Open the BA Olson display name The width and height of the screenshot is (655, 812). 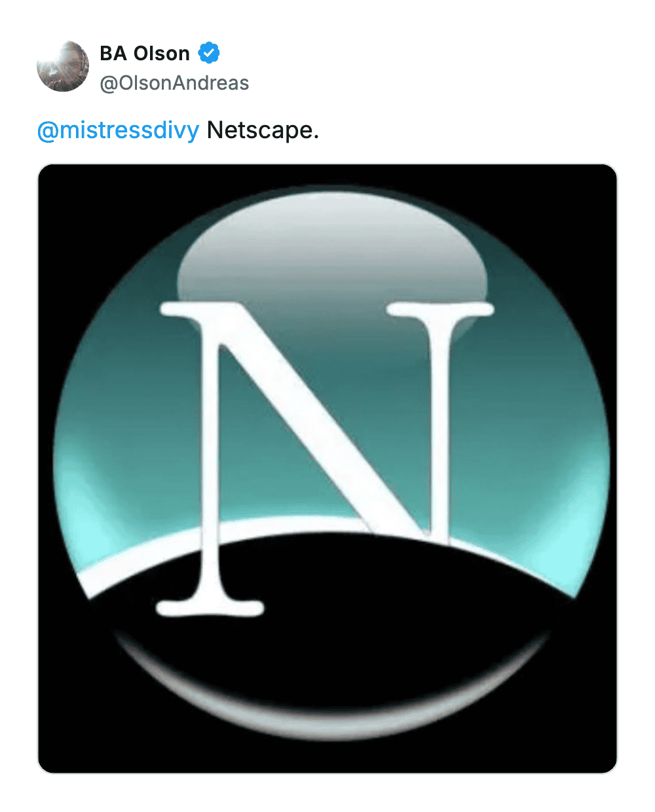145,53
